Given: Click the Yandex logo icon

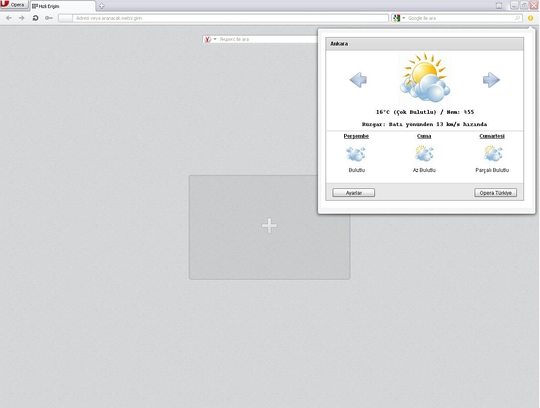Looking at the screenshot, I should point(207,39).
